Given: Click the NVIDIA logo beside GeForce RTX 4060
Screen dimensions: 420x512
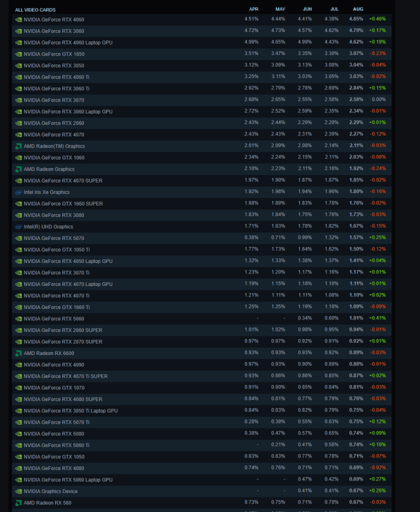Looking at the screenshot, I should pyautogui.click(x=18, y=19).
